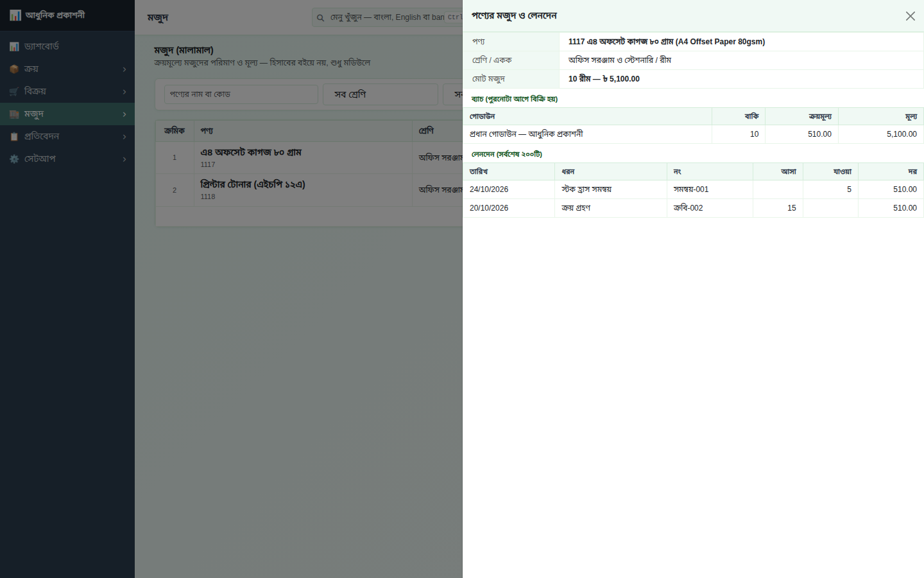
Task: Click the মজুদ stock icon in sidebar
Action: 14,114
